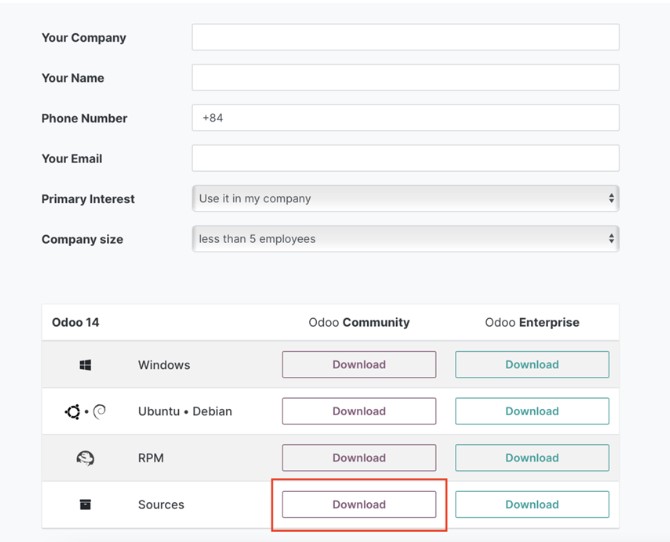The image size is (670, 542).
Task: Click the Primary Interest label
Action: point(88,199)
